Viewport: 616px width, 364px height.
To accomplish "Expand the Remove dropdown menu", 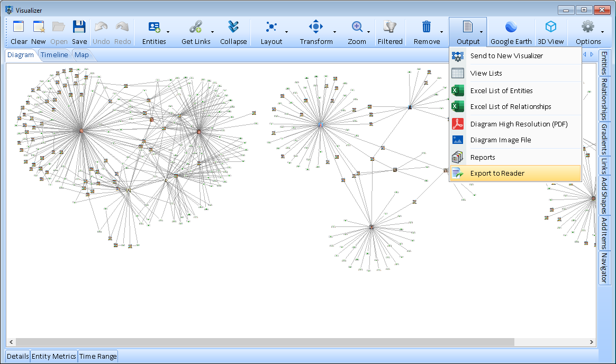I will point(441,33).
